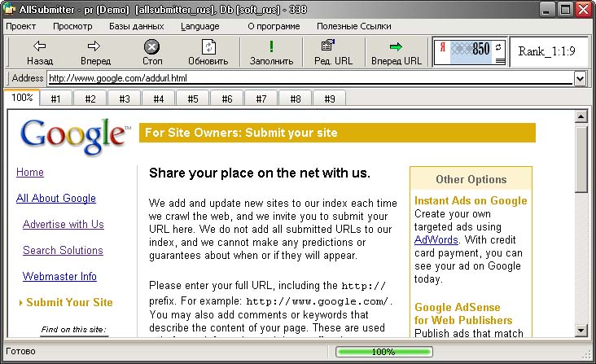The image size is (596, 364).
Task: Refresh the page with Обновить
Action: click(208, 52)
